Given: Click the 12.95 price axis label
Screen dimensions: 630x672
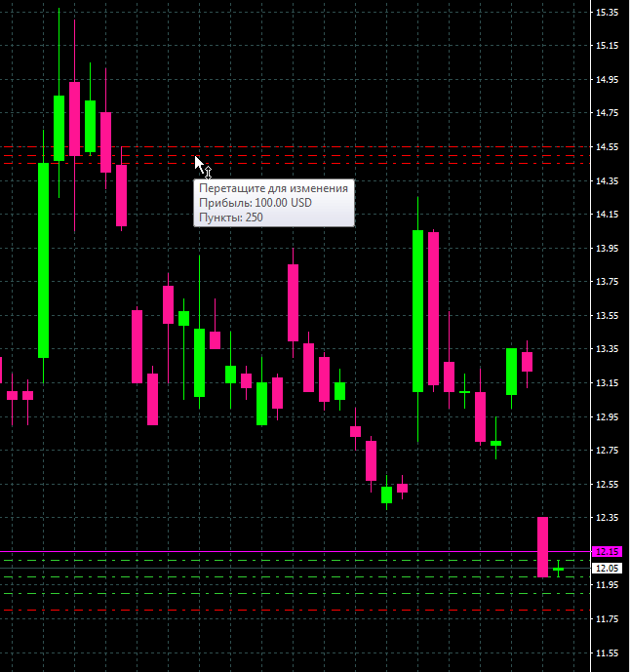Looking at the screenshot, I should [x=607, y=417].
